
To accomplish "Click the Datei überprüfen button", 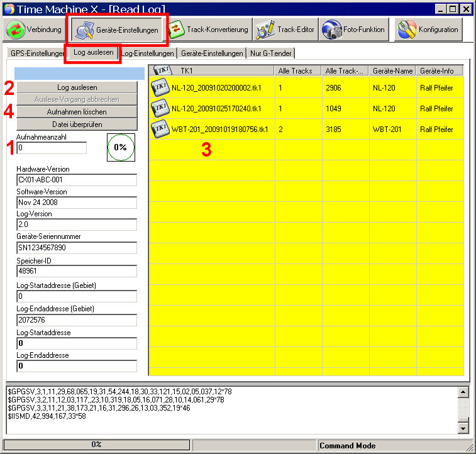I will point(77,124).
